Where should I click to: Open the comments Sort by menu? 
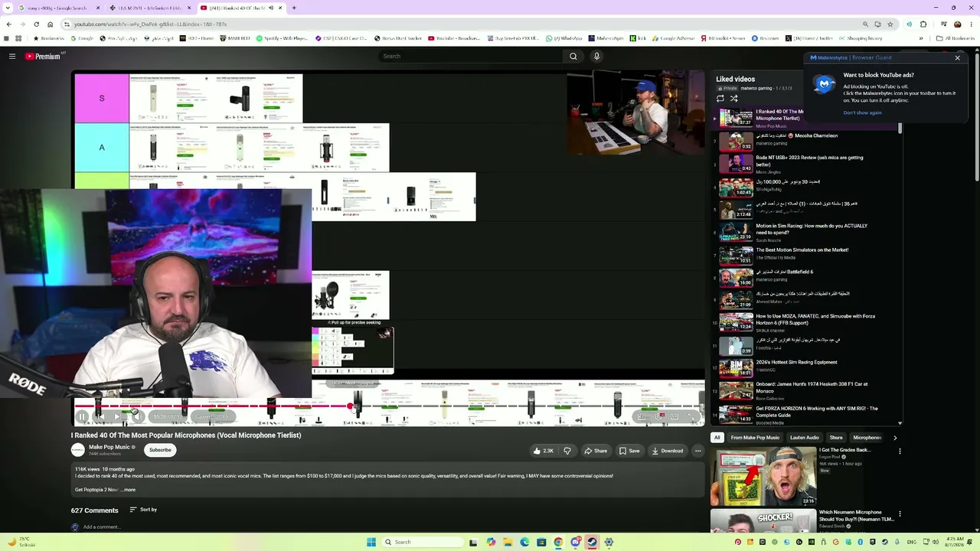click(143, 510)
